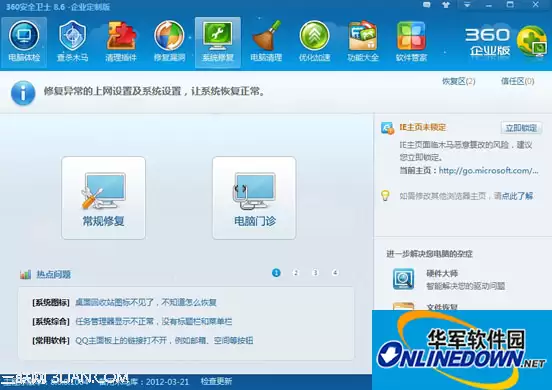Open 硬件大师 hardware master icon
Image resolution: width=552 pixels, height=390 pixels.
[403, 279]
